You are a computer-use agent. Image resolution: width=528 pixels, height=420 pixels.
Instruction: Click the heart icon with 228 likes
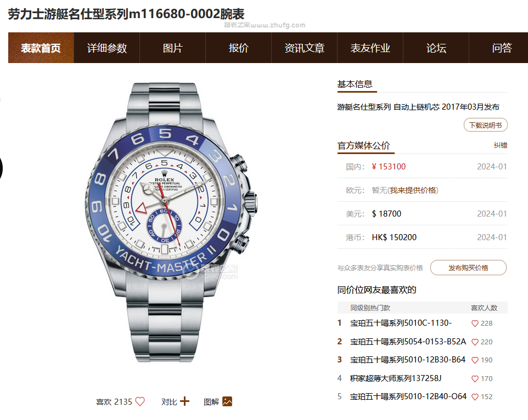click(x=475, y=323)
